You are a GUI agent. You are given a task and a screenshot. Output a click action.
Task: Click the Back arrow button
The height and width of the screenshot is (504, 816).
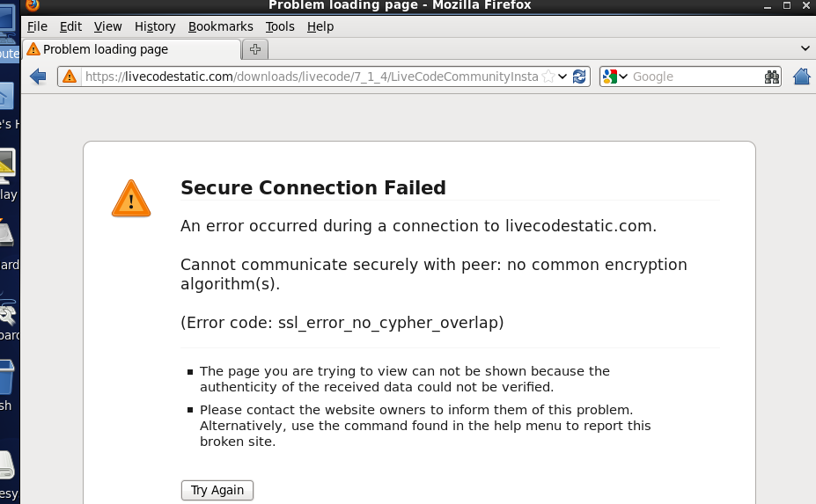[38, 77]
